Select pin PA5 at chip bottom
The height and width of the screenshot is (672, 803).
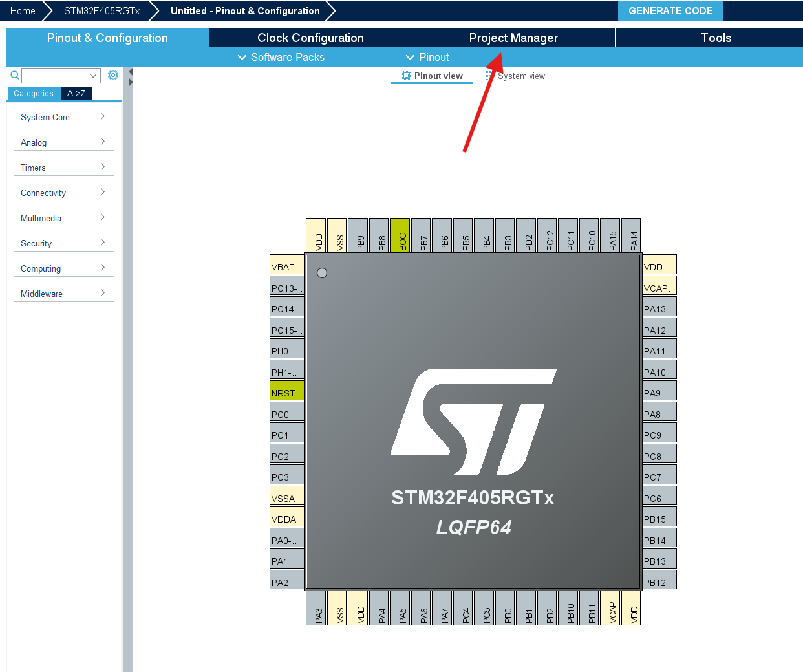[x=400, y=608]
